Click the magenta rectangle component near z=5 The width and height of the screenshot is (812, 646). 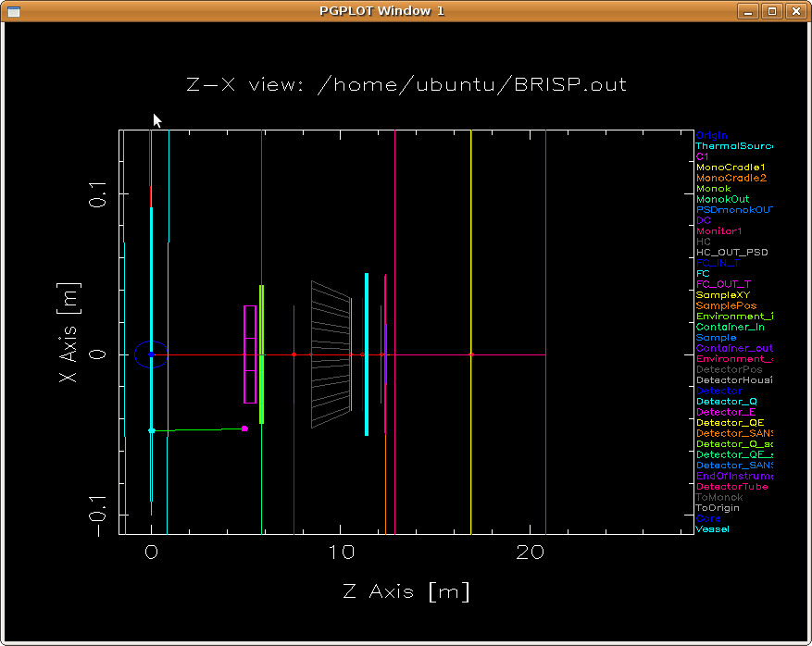pyautogui.click(x=249, y=354)
